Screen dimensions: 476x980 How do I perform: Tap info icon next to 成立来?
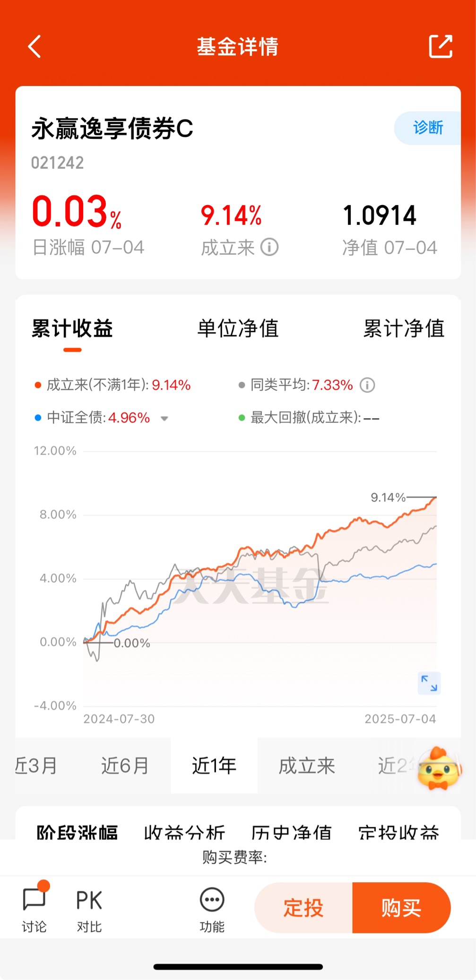[270, 247]
